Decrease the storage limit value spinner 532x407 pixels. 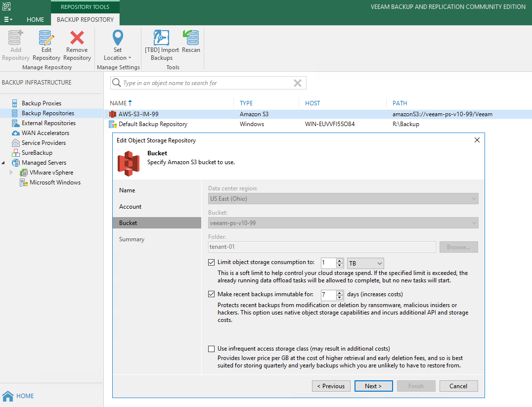[x=340, y=266]
